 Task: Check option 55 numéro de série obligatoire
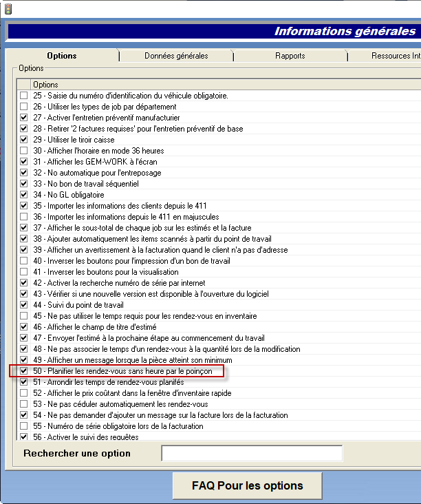tap(24, 426)
